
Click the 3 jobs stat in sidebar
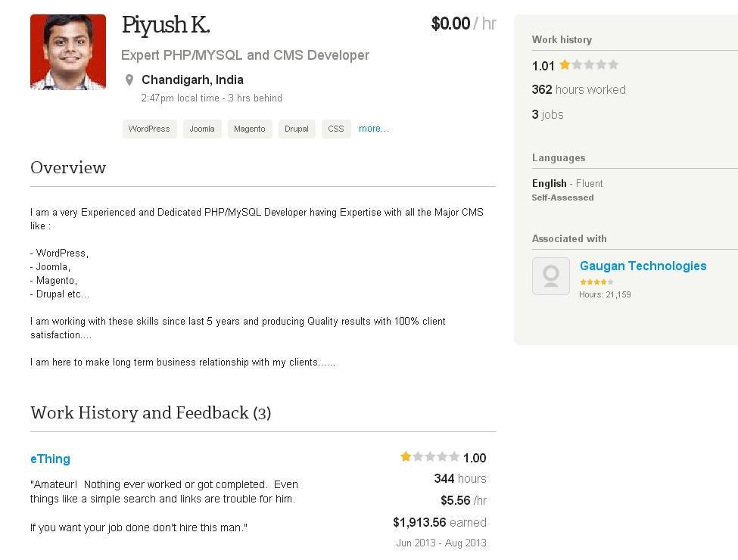(547, 114)
